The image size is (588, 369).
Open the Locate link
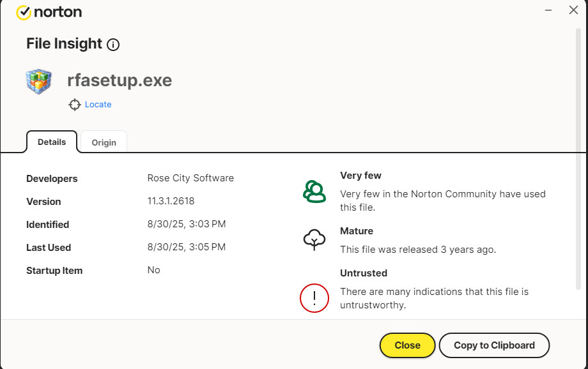tap(98, 105)
